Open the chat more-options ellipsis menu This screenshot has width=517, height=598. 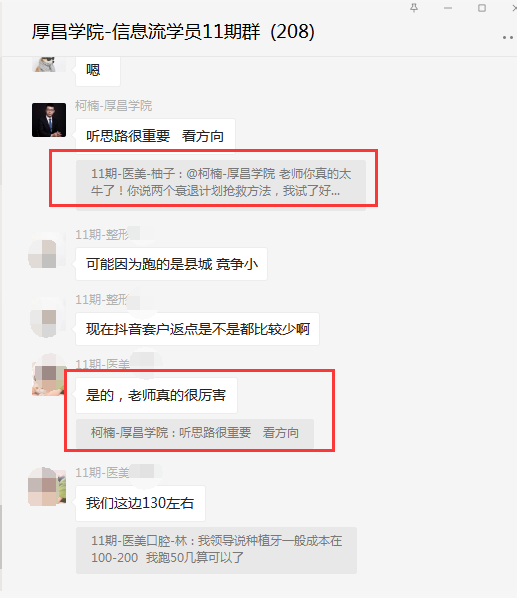point(507,37)
